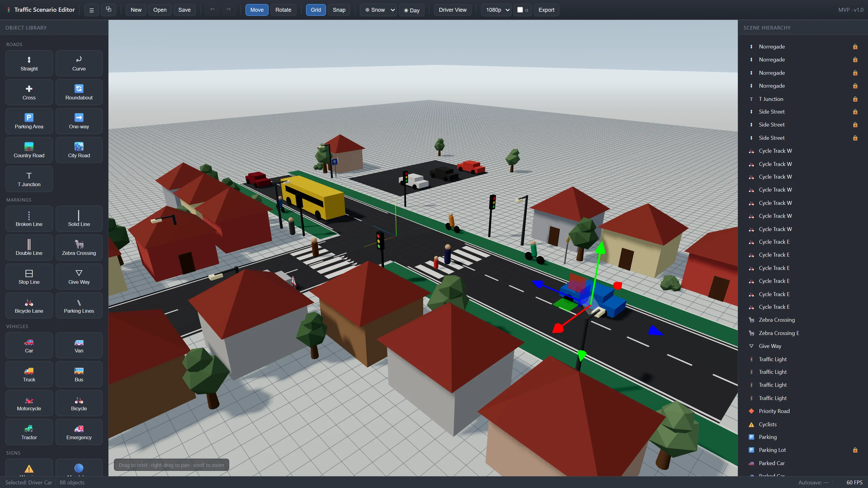Choose the Country Road item
The height and width of the screenshot is (488, 868).
[x=29, y=150]
